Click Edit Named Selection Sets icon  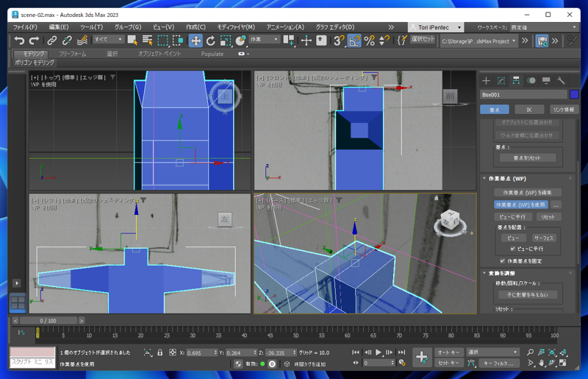pos(402,40)
